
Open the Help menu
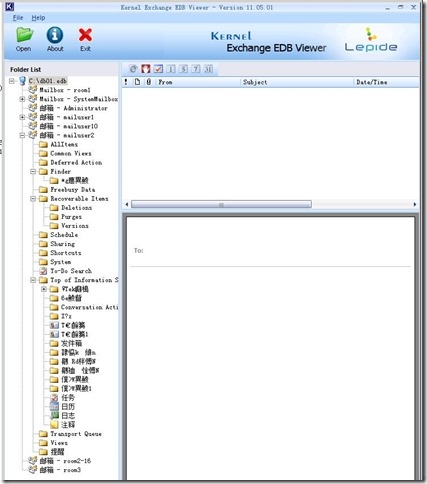tap(38, 18)
